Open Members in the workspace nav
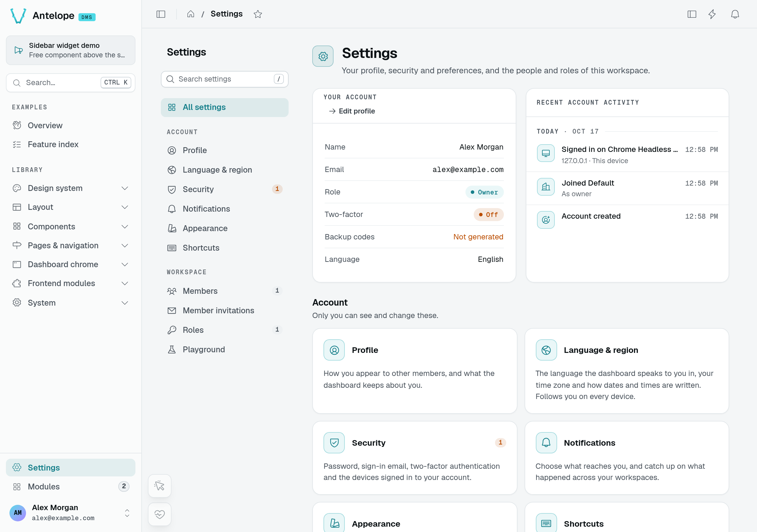Image resolution: width=757 pixels, height=532 pixels. coord(224,291)
